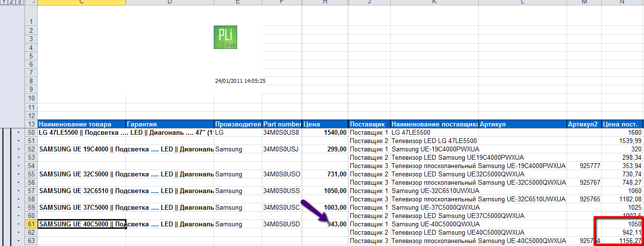Select the product cell starting 'LG 47LE5500 || Подсветка'
The width and height of the screenshot is (644, 246).
pyautogui.click(x=81, y=132)
